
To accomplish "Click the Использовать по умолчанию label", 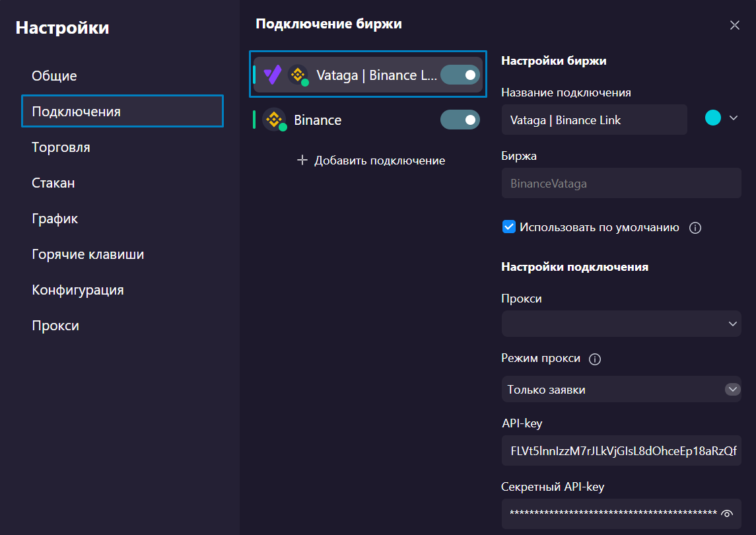I will 600,227.
